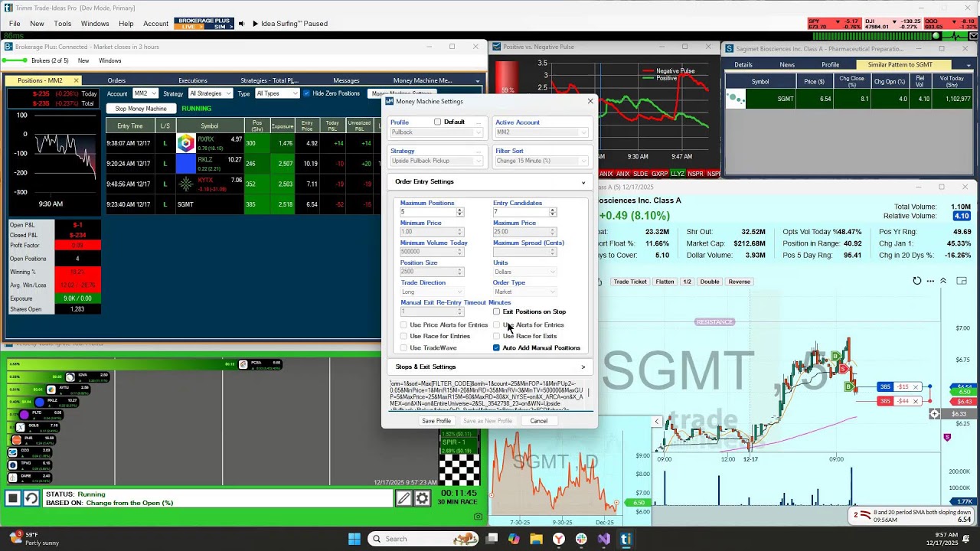The image size is (980, 551).
Task: Open the Filter Sort dropdown
Action: tap(541, 161)
